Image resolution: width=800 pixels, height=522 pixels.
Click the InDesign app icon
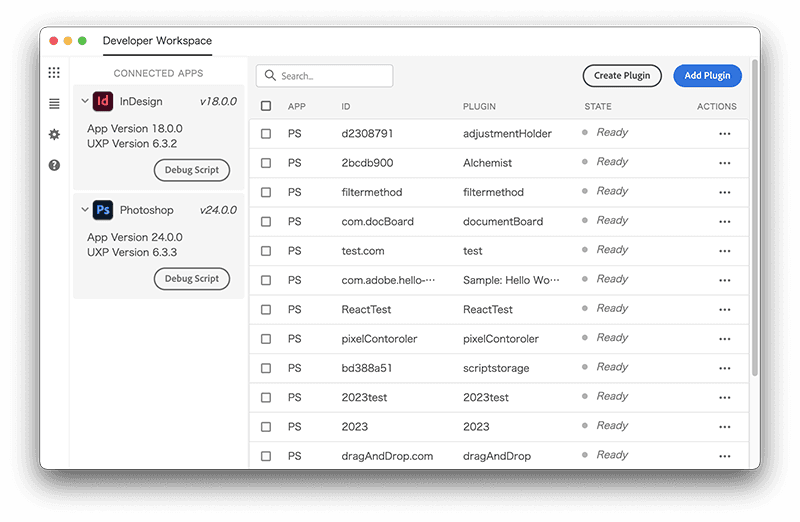click(103, 101)
